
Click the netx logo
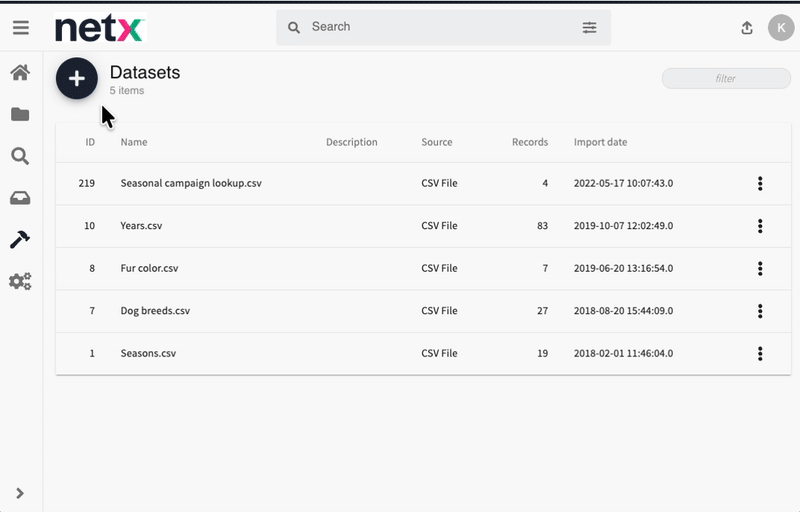(x=99, y=28)
